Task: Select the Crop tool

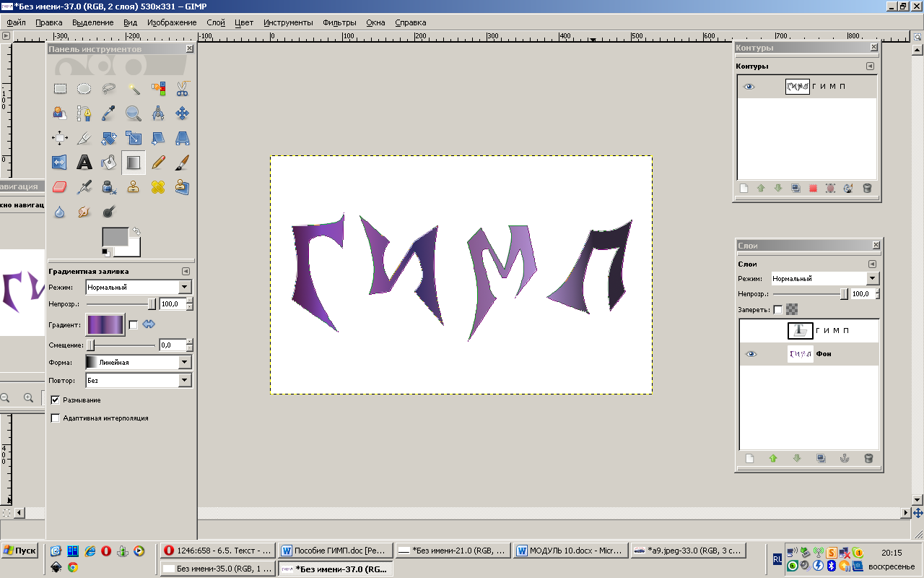Action: point(84,138)
